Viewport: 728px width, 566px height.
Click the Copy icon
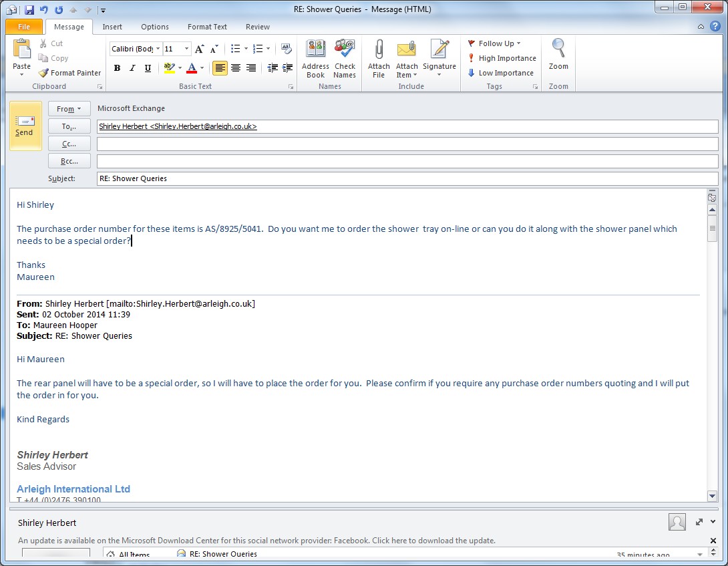43,58
